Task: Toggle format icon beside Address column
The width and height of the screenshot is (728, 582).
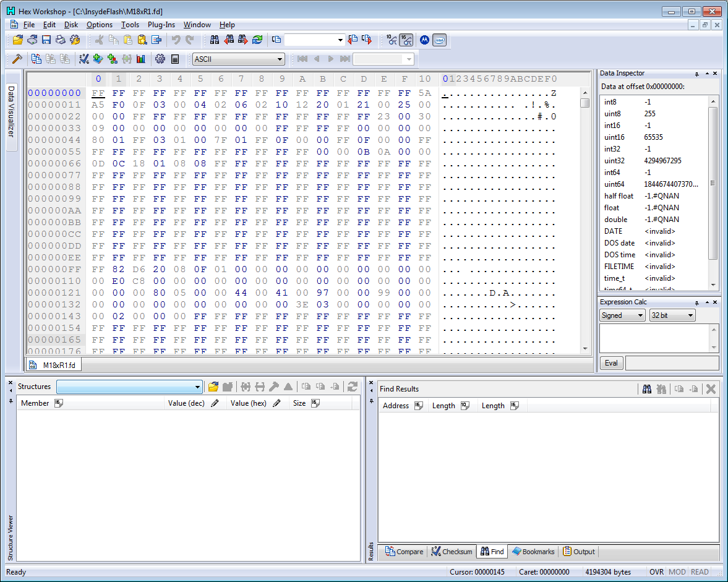Action: [x=418, y=405]
